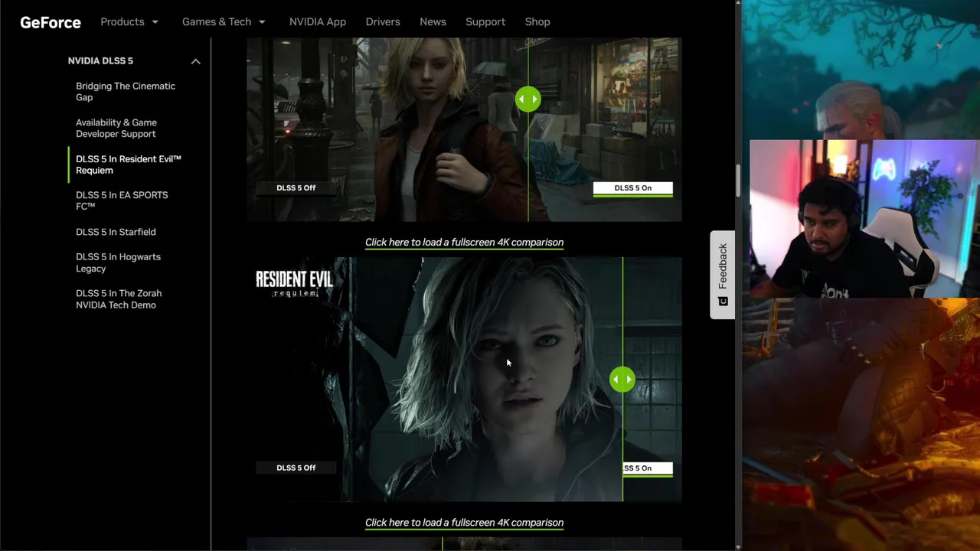Jump to DLSS 5 In EA SPORTS FC
This screenshot has height=551, width=980.
[x=122, y=201]
